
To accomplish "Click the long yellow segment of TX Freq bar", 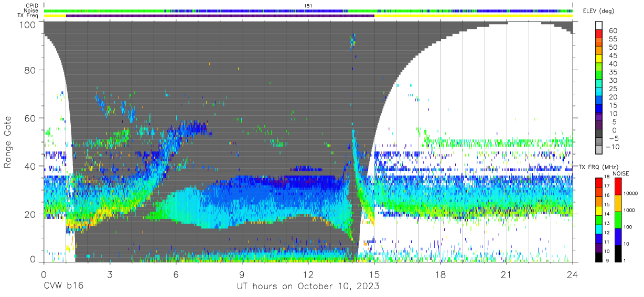I will [x=474, y=16].
